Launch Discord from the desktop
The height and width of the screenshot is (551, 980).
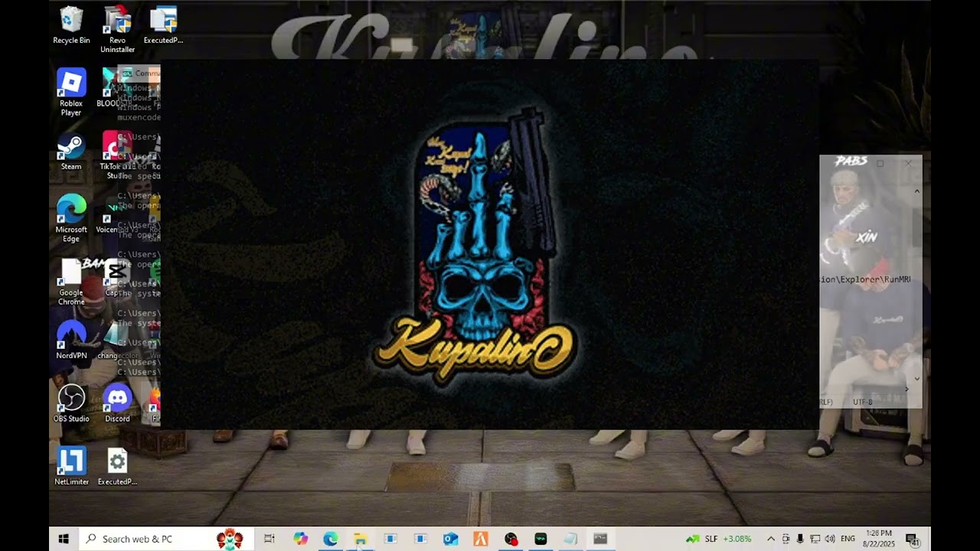[x=117, y=403]
